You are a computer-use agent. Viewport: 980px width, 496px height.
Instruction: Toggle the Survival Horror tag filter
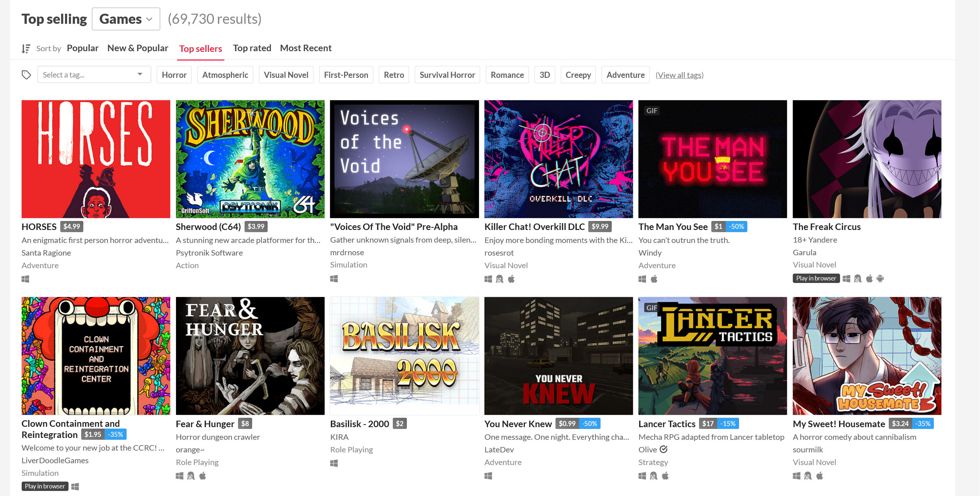point(447,75)
